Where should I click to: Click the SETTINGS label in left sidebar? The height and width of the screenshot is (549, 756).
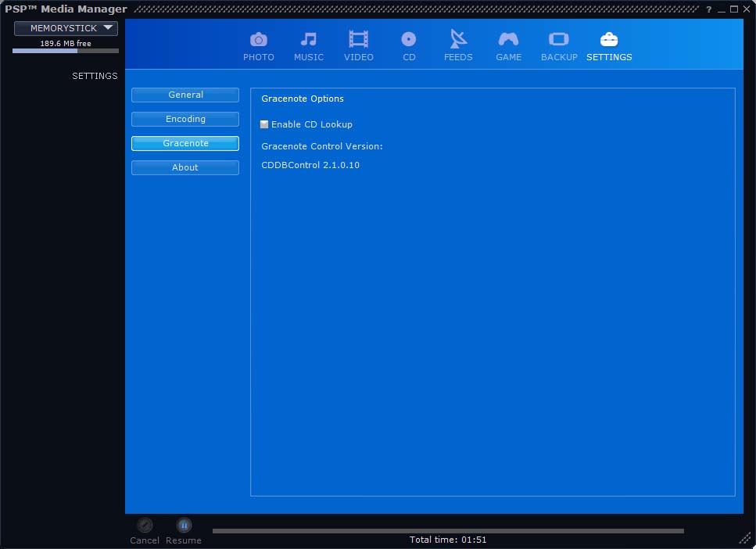tap(95, 76)
